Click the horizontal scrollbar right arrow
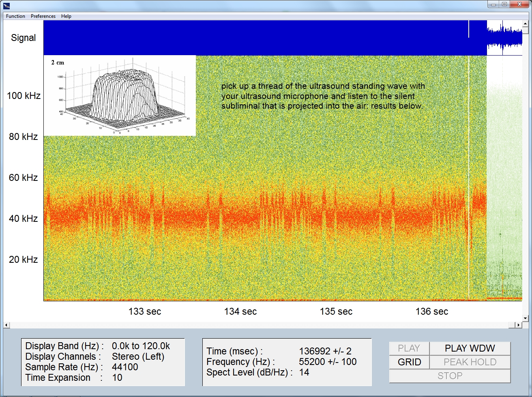Screen dimensions: 532x397 tap(518, 325)
